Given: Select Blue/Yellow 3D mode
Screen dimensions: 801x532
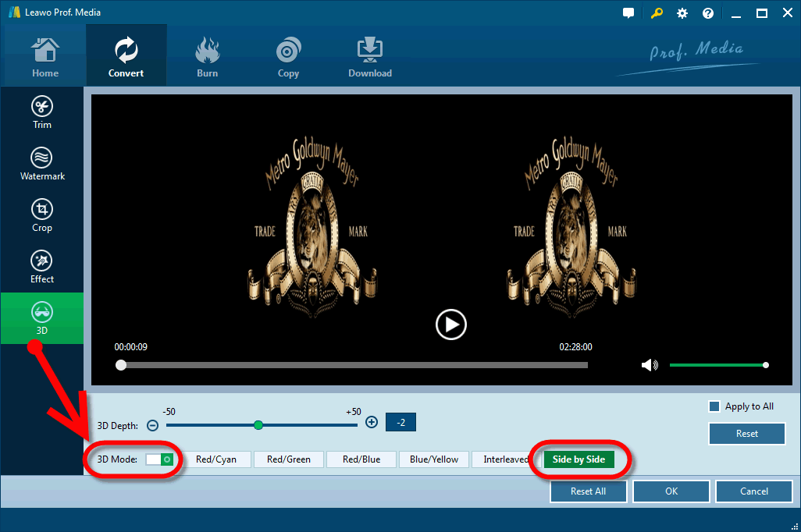Looking at the screenshot, I should [x=434, y=459].
